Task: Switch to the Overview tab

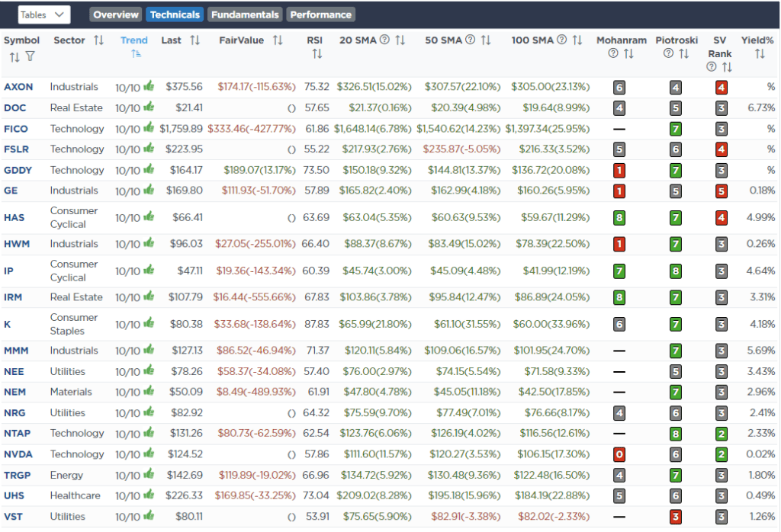Action: coord(115,14)
